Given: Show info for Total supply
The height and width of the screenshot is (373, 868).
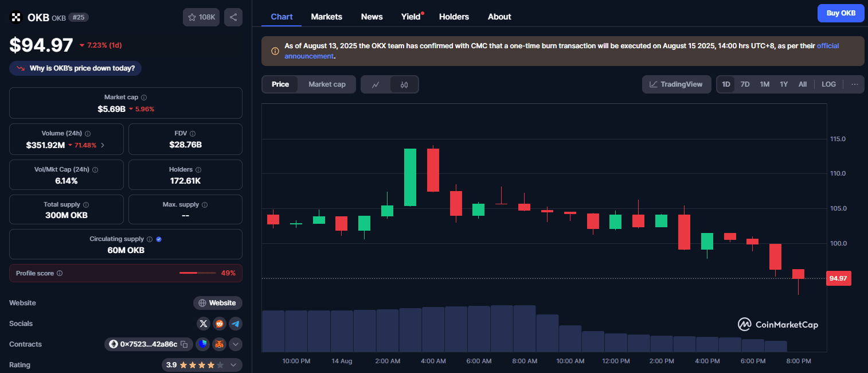Looking at the screenshot, I should (x=86, y=204).
